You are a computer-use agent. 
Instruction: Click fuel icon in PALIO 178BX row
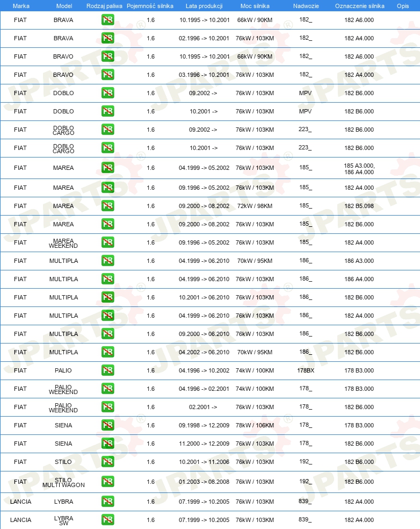(108, 370)
